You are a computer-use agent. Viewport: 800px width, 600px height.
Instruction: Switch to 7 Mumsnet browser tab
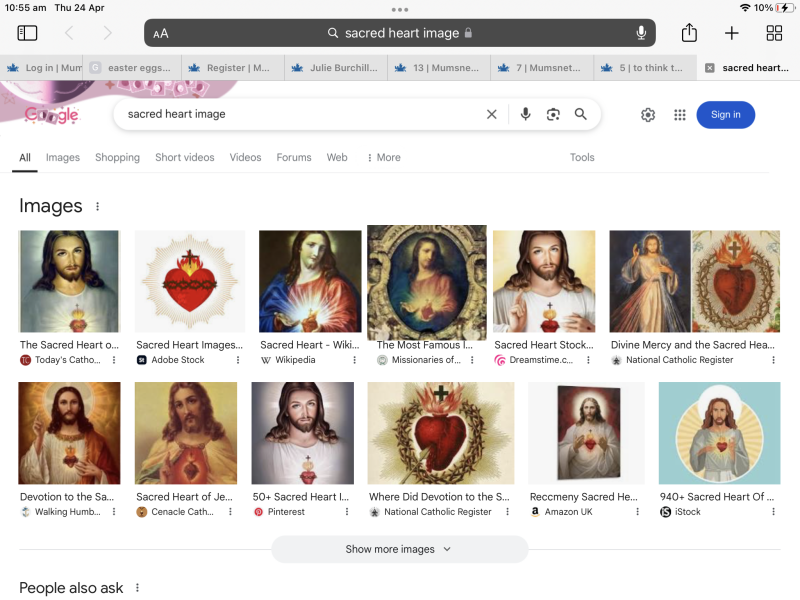[x=542, y=68]
